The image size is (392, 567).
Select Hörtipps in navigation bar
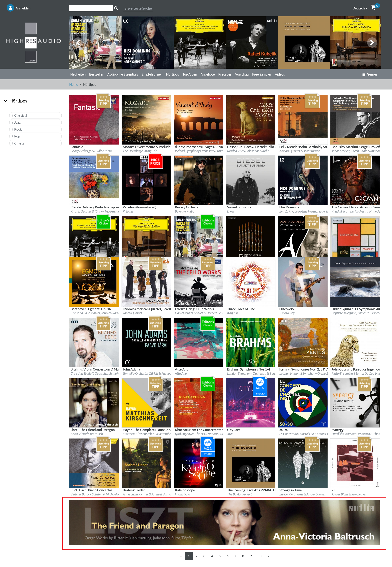[x=172, y=74]
